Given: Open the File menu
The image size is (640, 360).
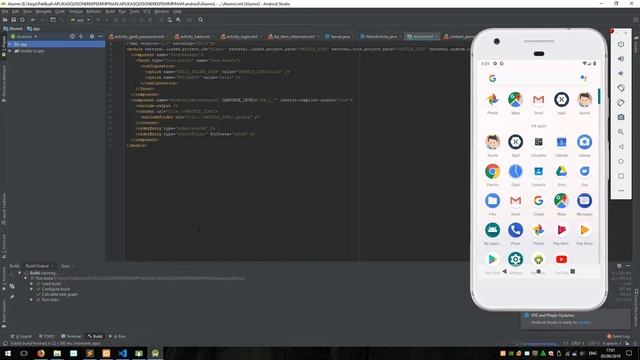Looking at the screenshot, I should point(5,11).
